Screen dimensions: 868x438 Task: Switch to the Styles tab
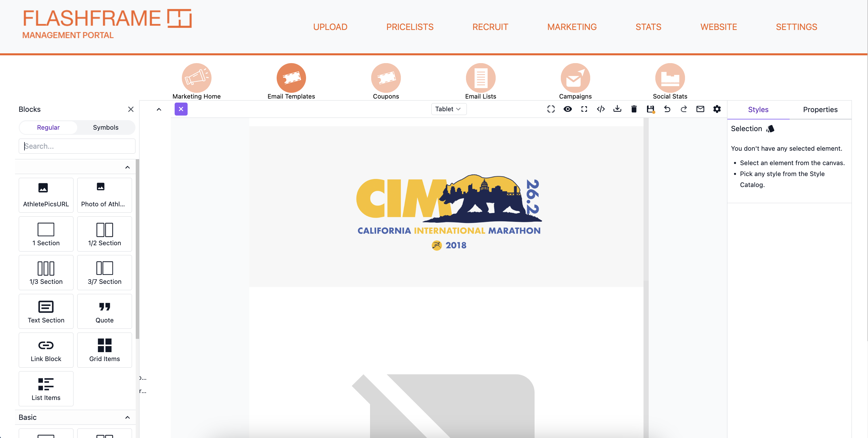pos(758,109)
